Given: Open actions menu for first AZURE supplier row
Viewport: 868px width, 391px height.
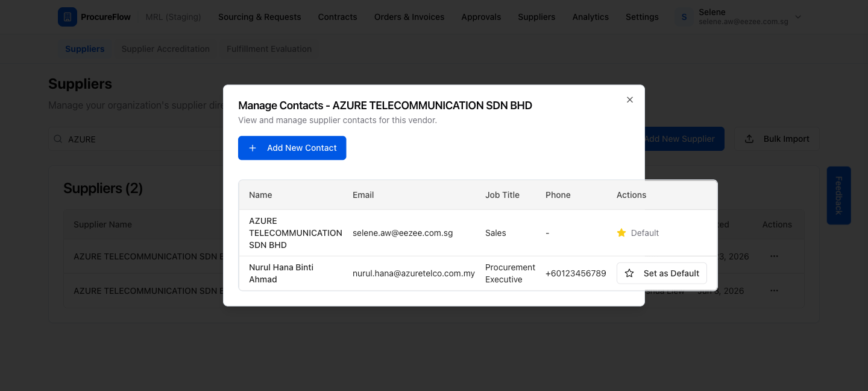Looking at the screenshot, I should [x=775, y=256].
